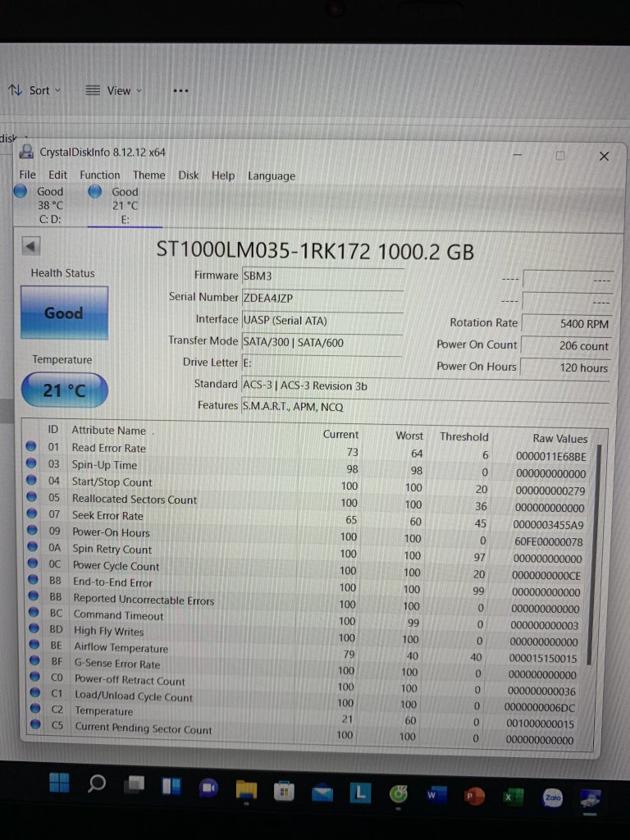Open Widgets on the taskbar
Image resolution: width=630 pixels, height=840 pixels.
click(171, 787)
